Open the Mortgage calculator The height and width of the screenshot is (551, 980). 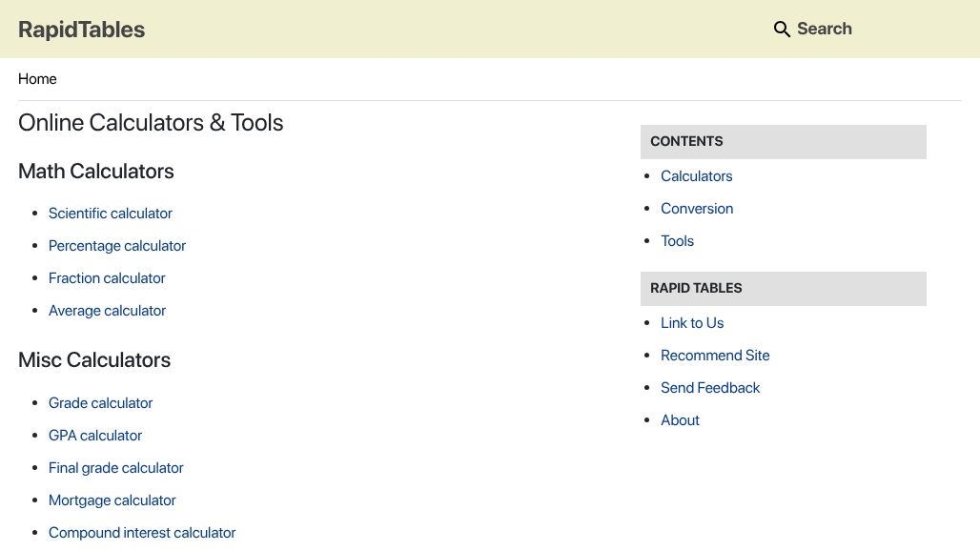[112, 500]
